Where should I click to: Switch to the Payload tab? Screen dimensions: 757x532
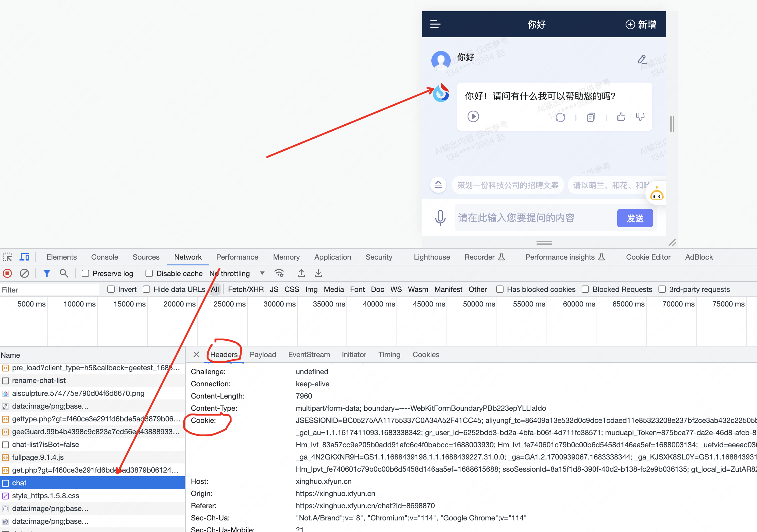pyautogui.click(x=263, y=354)
